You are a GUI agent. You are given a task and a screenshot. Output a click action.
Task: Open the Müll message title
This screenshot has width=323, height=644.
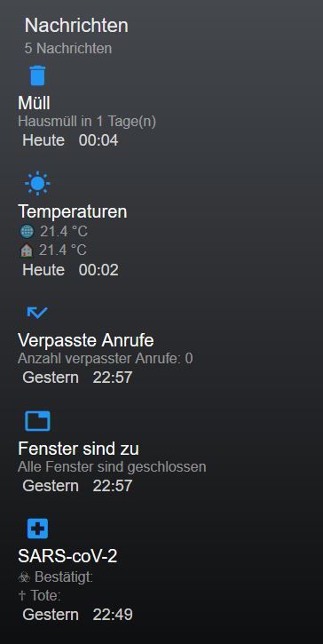pyautogui.click(x=34, y=103)
